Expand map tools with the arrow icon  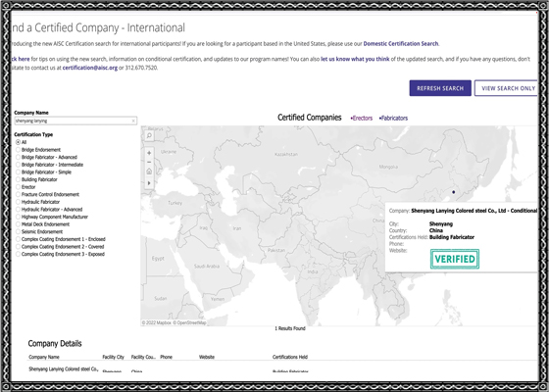coord(149,183)
